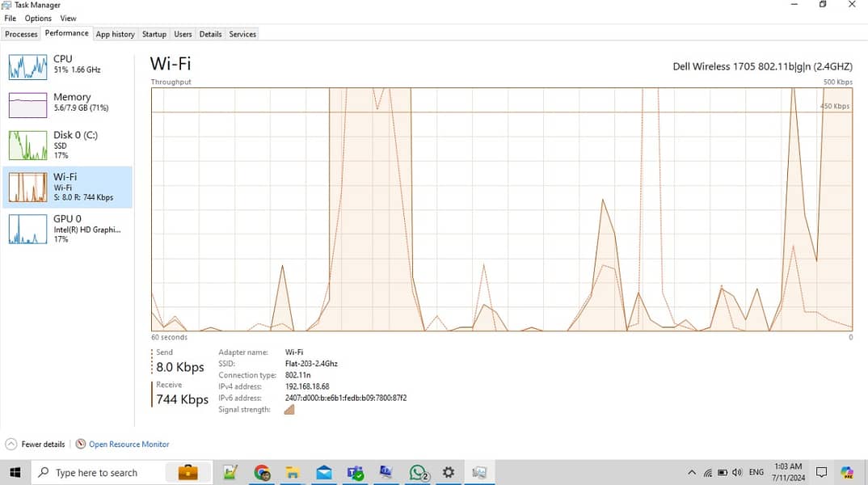Open the Options menu
Screen dimensions: 868x485
coord(38,18)
